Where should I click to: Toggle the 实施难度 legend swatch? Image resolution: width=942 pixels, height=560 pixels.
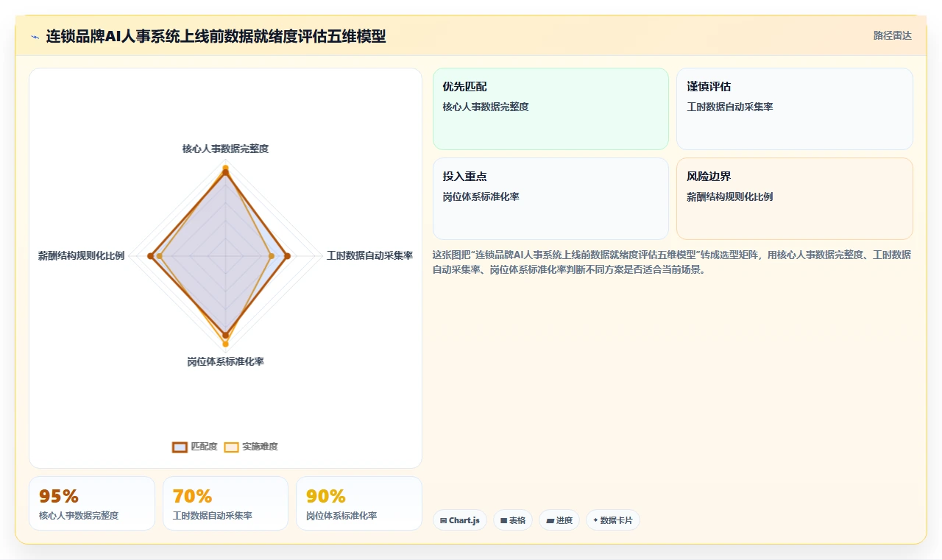pyautogui.click(x=232, y=447)
